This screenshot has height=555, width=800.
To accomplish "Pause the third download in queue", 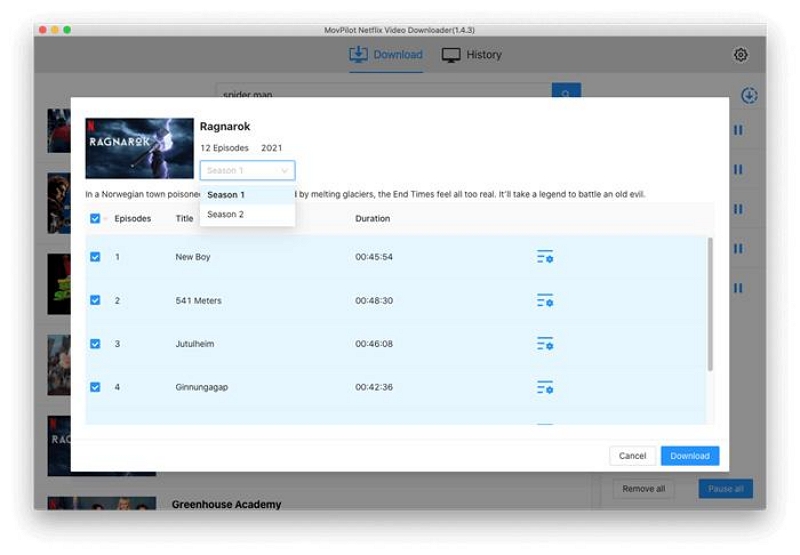I will click(738, 209).
